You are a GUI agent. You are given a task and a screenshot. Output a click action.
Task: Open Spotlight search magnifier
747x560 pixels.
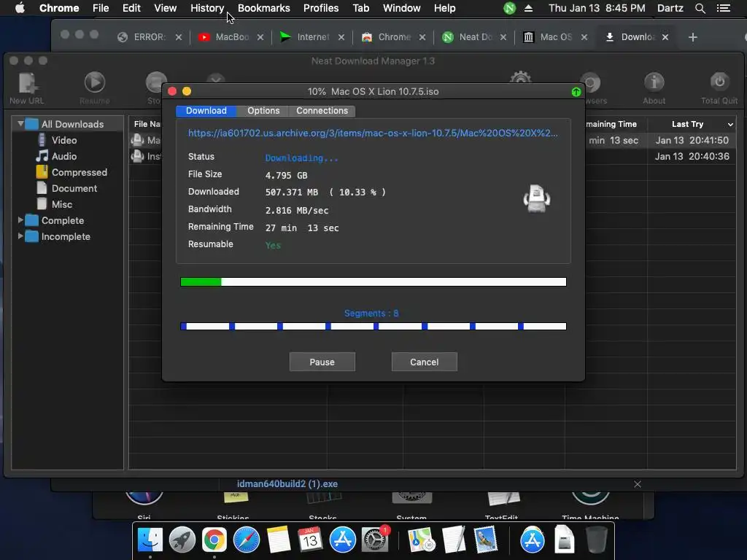coord(700,8)
